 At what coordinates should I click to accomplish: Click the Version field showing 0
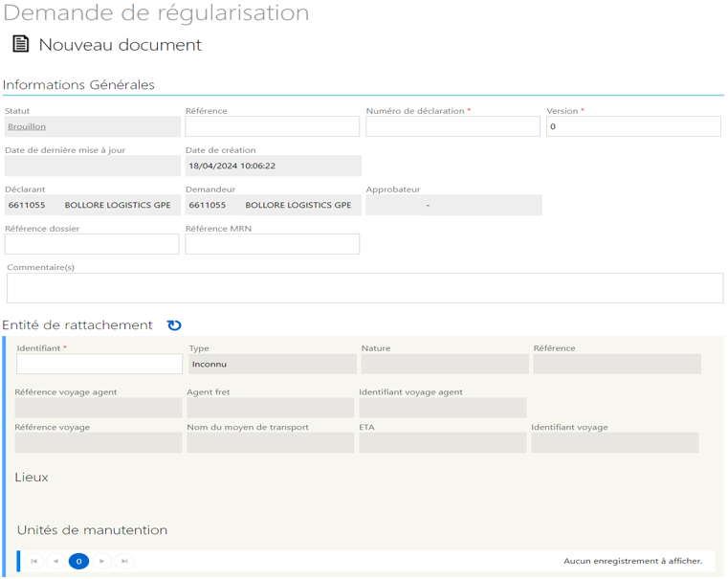[x=633, y=126]
